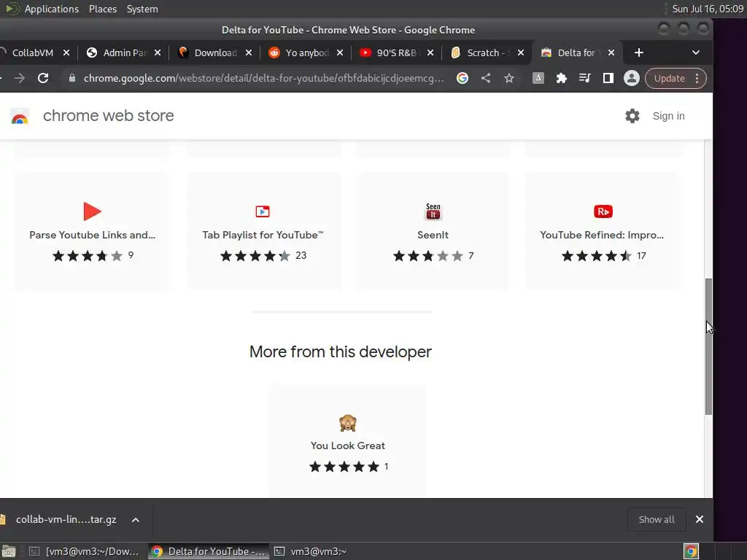This screenshot has height=560, width=747.
Task: Click the star rating under Parse Youtube Links
Action: [88, 256]
